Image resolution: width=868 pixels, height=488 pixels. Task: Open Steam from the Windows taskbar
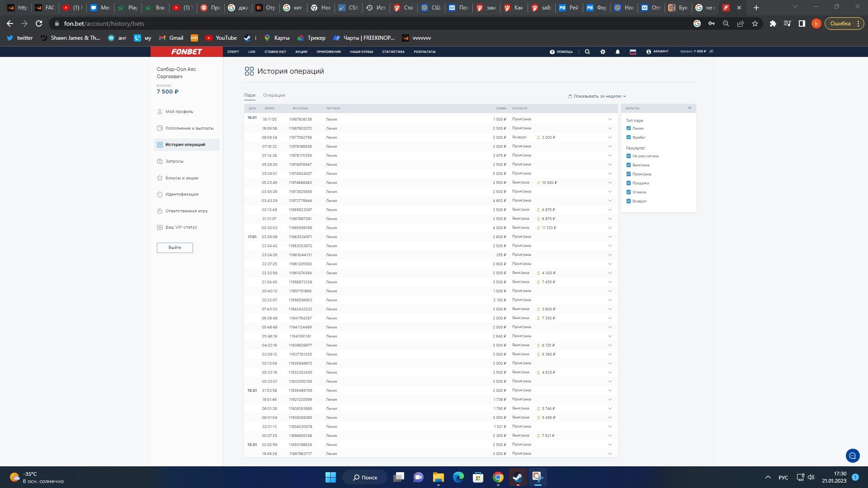(x=518, y=477)
